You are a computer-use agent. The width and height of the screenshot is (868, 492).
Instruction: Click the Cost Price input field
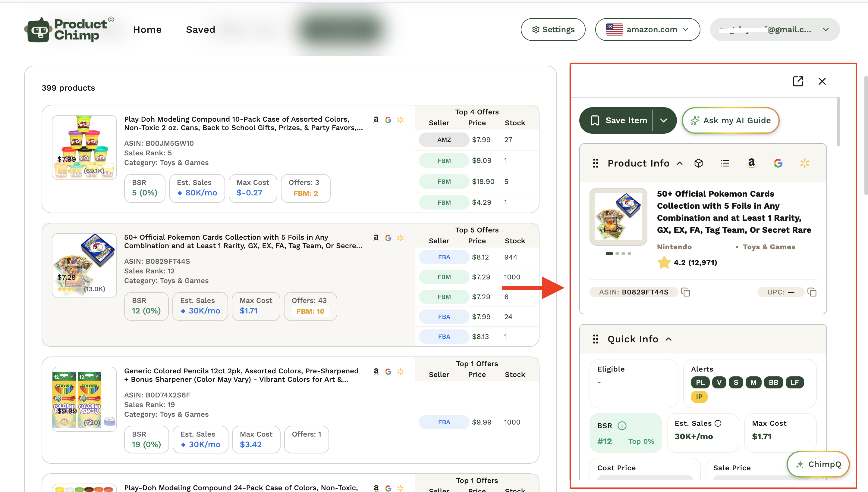point(645,477)
